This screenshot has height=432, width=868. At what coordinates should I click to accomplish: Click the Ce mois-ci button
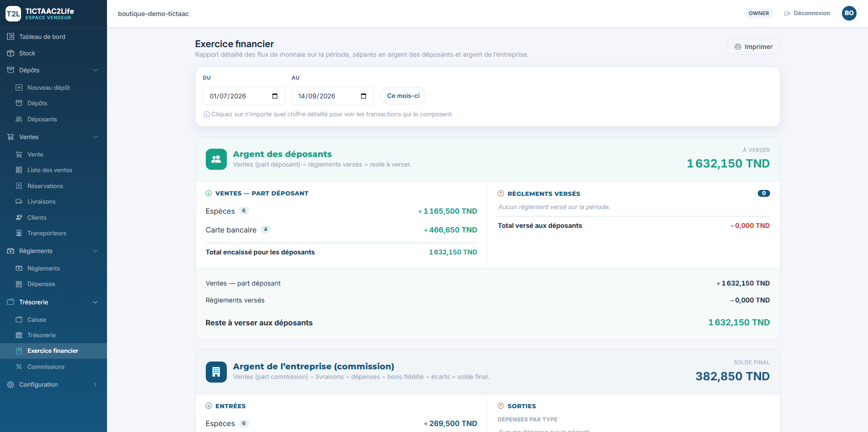pyautogui.click(x=403, y=96)
